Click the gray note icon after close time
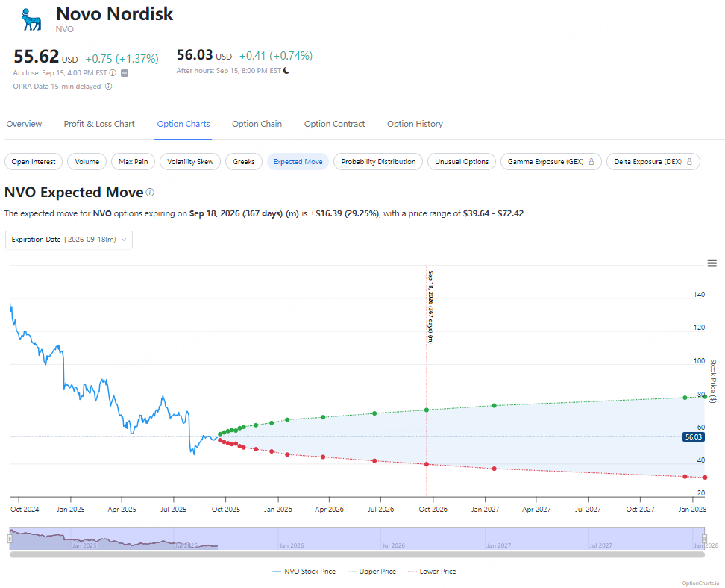Viewport: 725px width, 588px height. [x=125, y=73]
